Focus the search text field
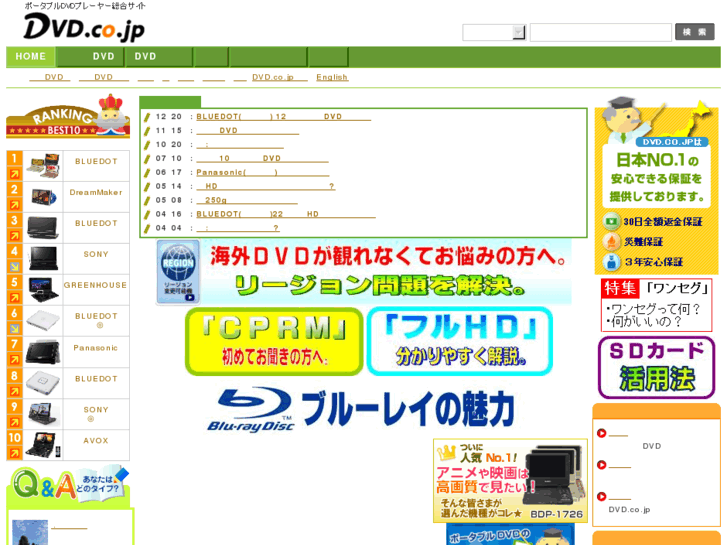The width and height of the screenshot is (727, 545). click(600, 32)
